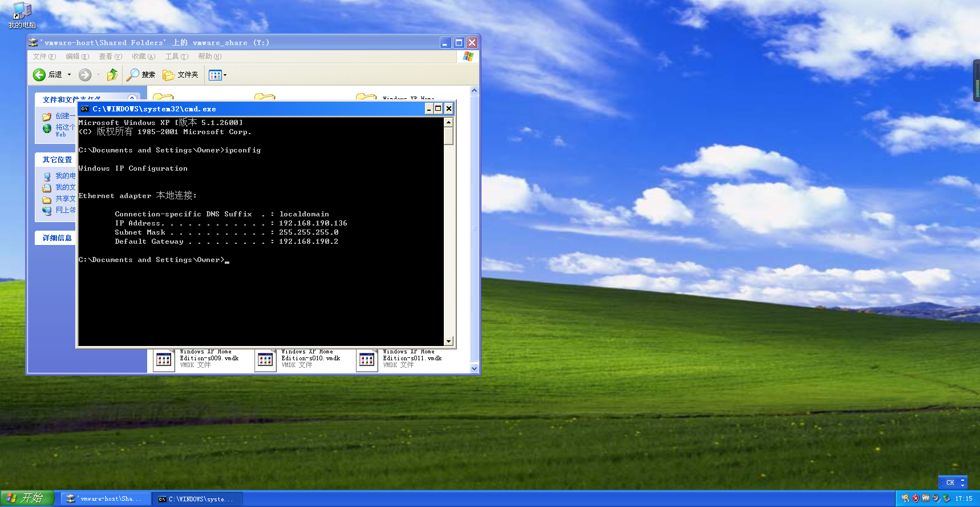Click Explorer file list scroll up arrow

(474, 91)
